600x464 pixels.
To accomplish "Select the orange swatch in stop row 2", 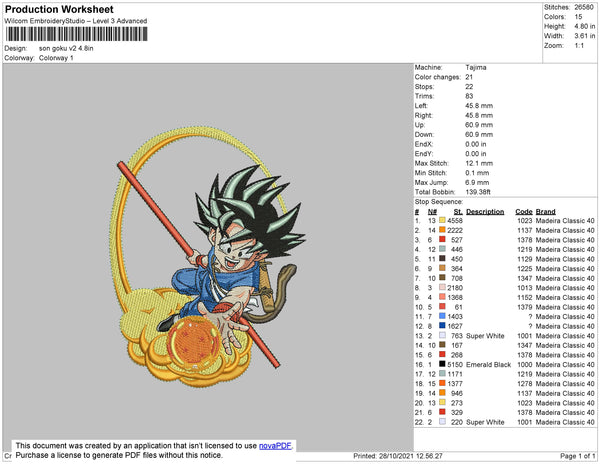I will click(x=442, y=230).
